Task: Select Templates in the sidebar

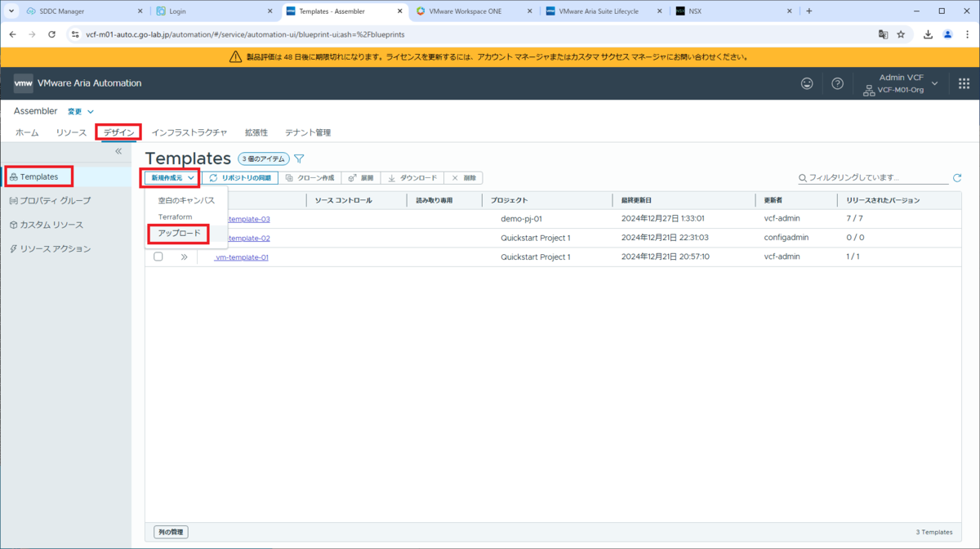Action: click(x=65, y=176)
